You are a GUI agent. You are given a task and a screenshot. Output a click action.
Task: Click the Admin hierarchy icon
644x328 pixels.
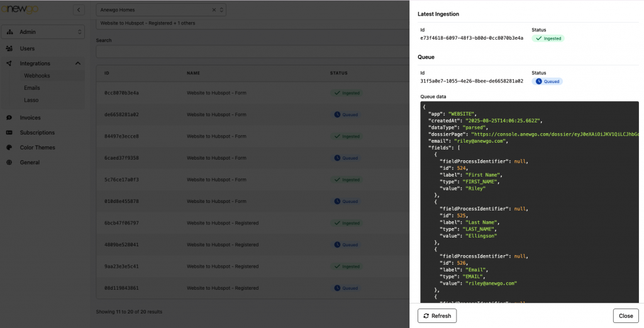click(10, 32)
